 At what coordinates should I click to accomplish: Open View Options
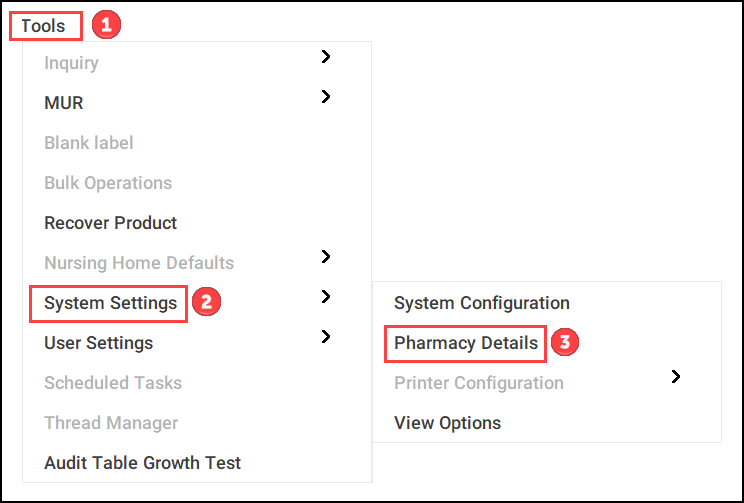point(447,423)
